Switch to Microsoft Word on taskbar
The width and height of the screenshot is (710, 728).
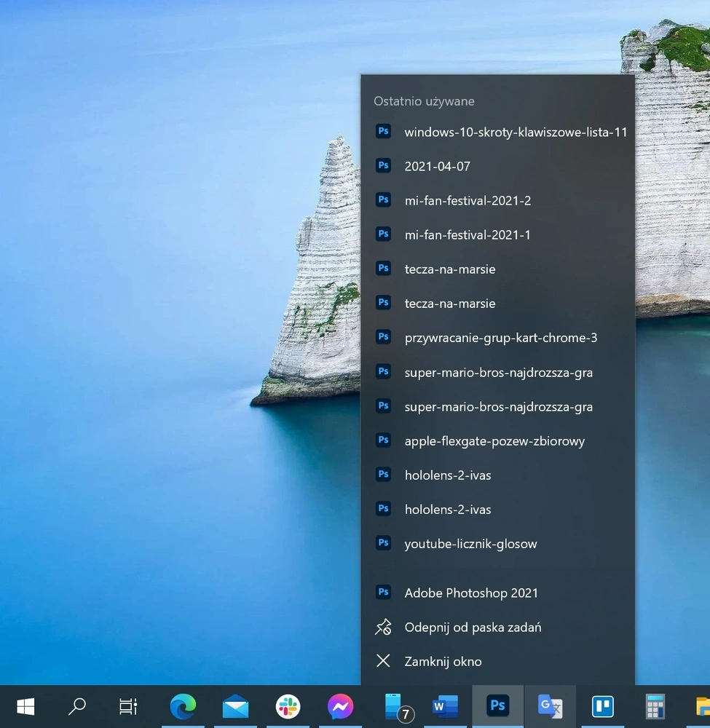tap(446, 707)
